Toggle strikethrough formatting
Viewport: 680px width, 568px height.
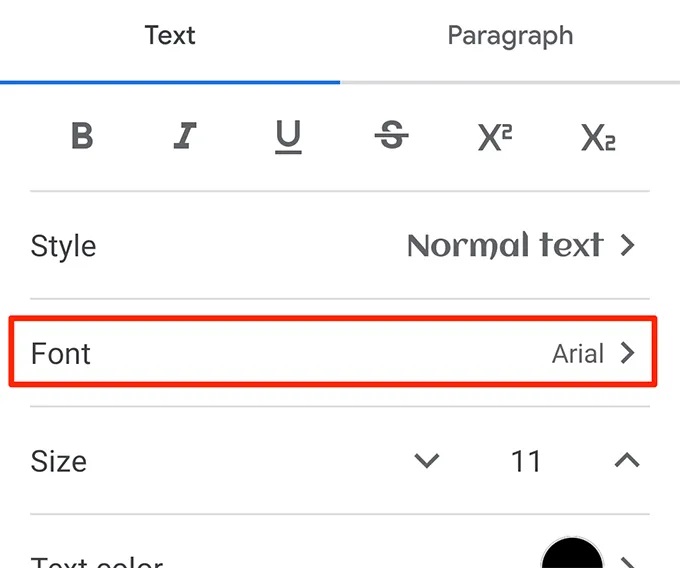point(391,137)
